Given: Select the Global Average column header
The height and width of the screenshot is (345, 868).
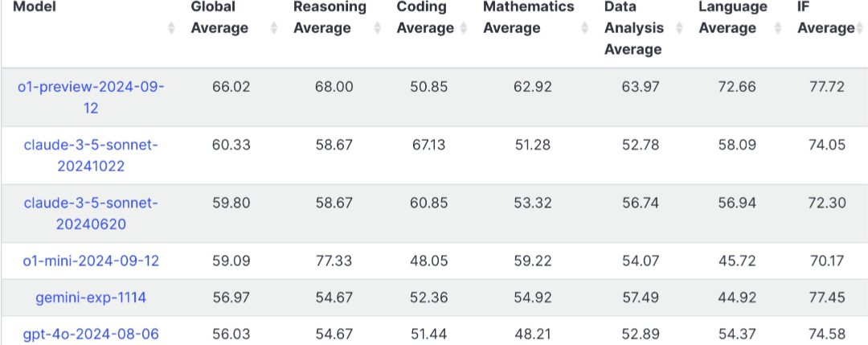Looking at the screenshot, I should (x=219, y=18).
